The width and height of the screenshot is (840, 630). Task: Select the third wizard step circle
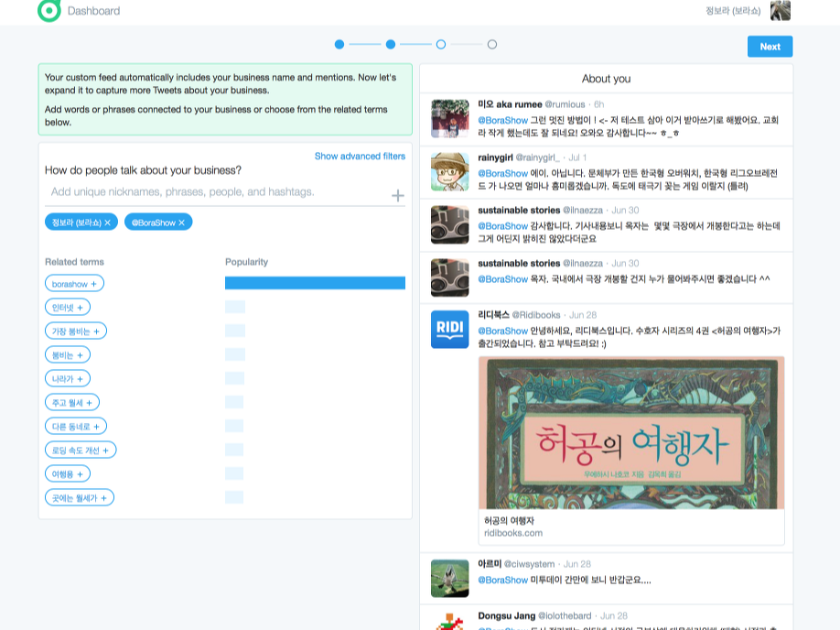pos(441,45)
